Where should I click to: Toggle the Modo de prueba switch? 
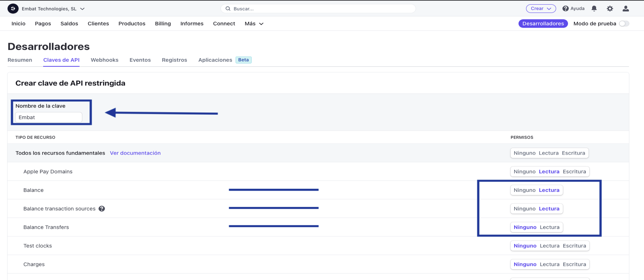click(624, 24)
